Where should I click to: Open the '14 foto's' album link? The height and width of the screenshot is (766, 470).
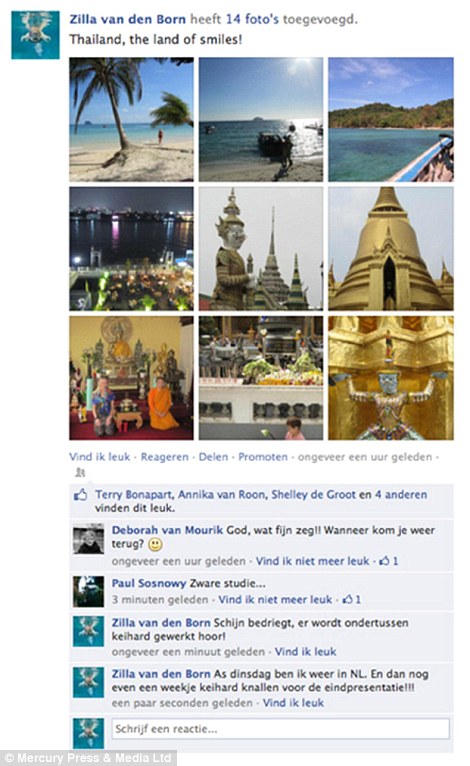pos(252,20)
